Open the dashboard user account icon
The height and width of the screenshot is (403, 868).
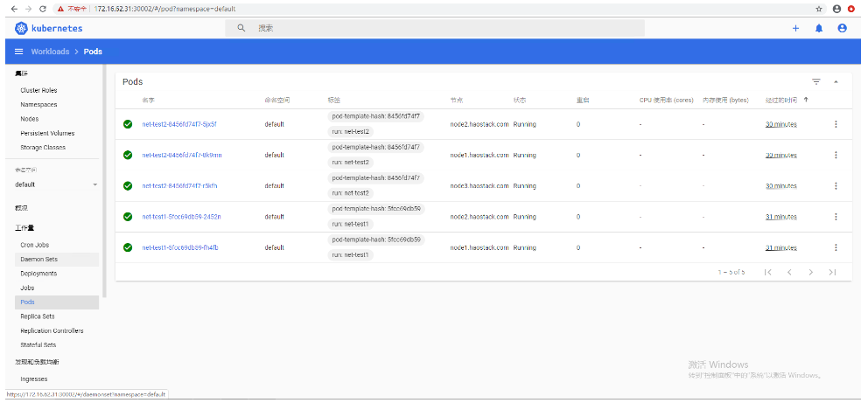click(842, 28)
